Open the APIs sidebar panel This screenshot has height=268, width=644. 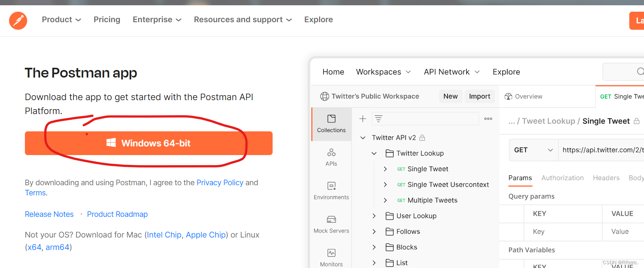(x=331, y=157)
